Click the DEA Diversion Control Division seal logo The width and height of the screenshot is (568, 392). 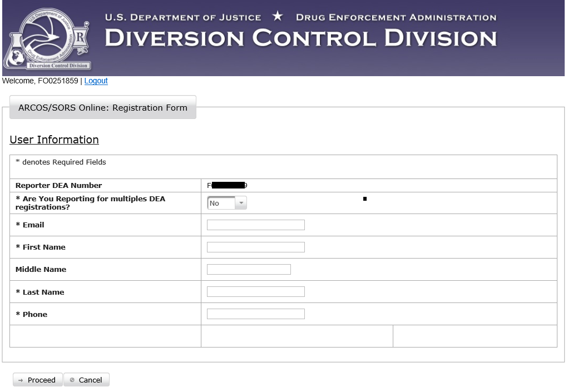(47, 38)
